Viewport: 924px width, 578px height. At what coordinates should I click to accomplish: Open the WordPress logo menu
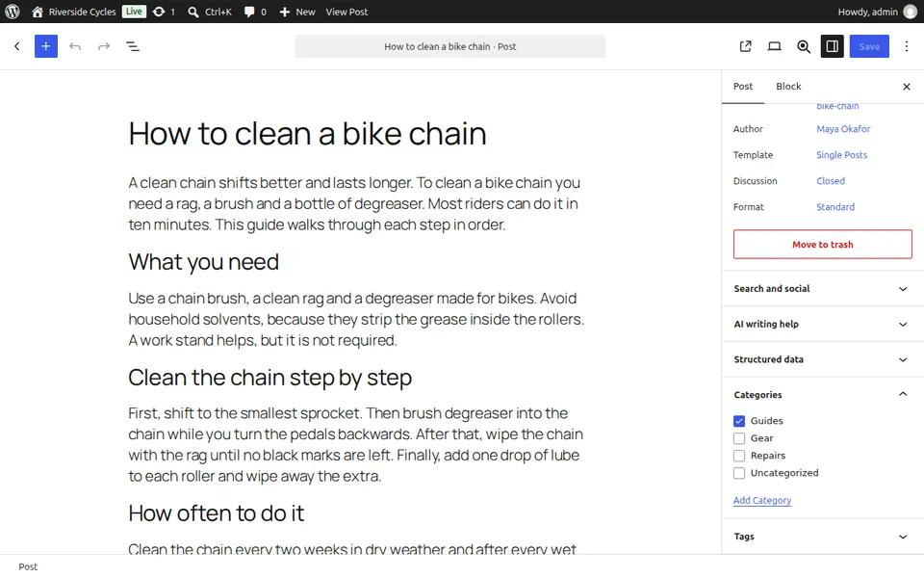(13, 12)
